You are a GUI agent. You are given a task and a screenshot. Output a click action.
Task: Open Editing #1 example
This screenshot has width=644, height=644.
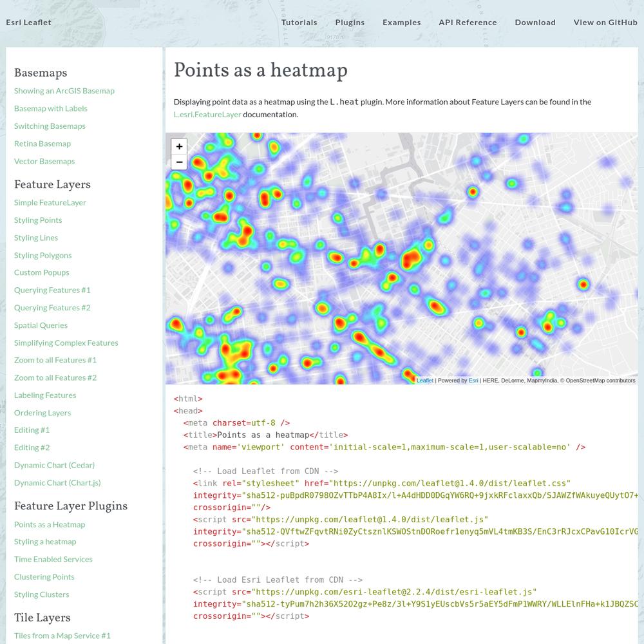tap(32, 430)
